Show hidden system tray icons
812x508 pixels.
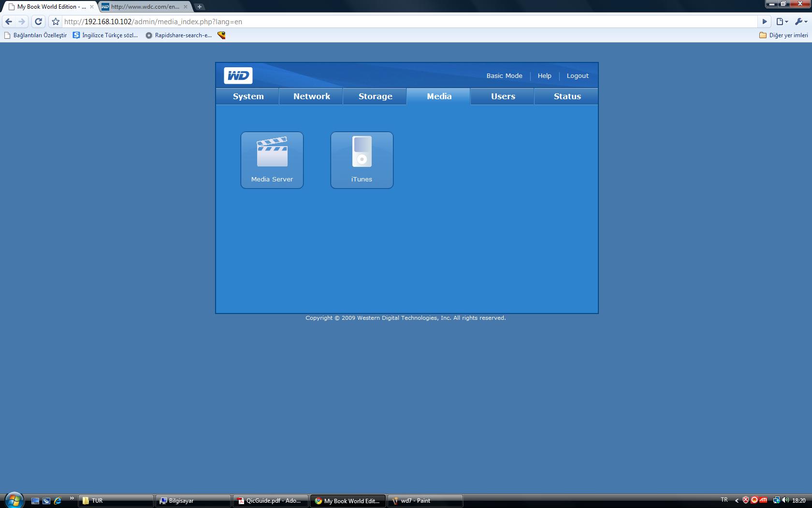pyautogui.click(x=737, y=501)
